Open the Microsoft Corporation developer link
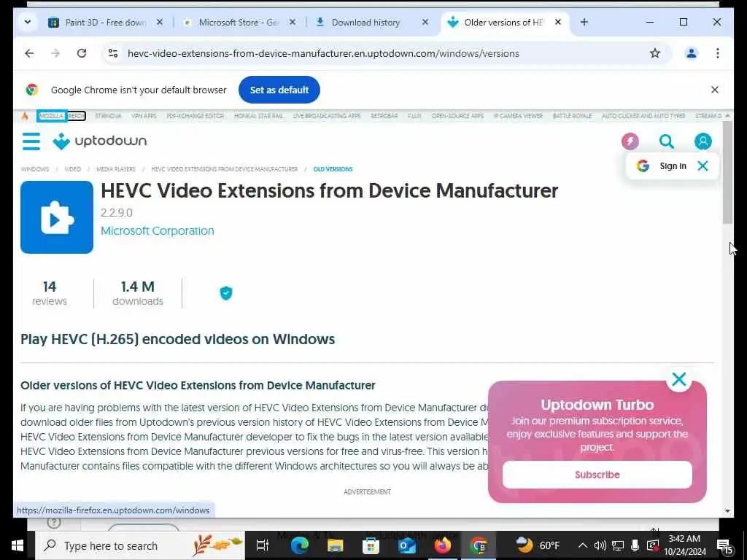The image size is (747, 560). tap(158, 231)
